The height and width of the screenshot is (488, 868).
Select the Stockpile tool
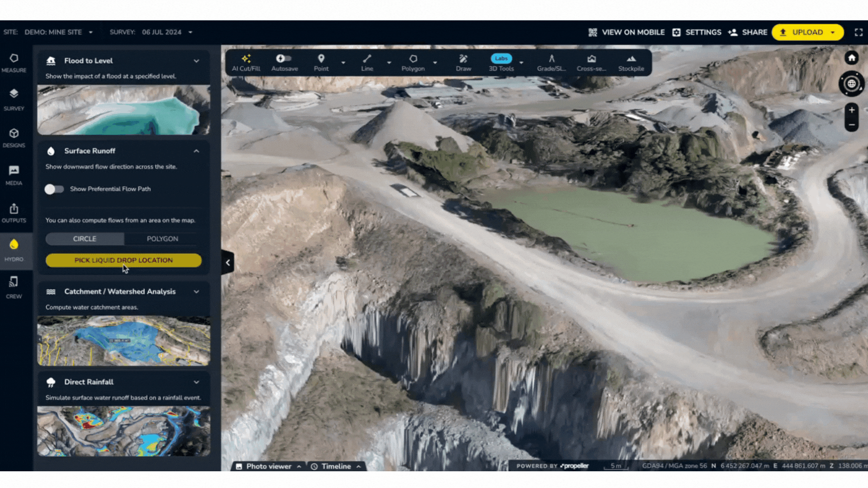coord(631,63)
